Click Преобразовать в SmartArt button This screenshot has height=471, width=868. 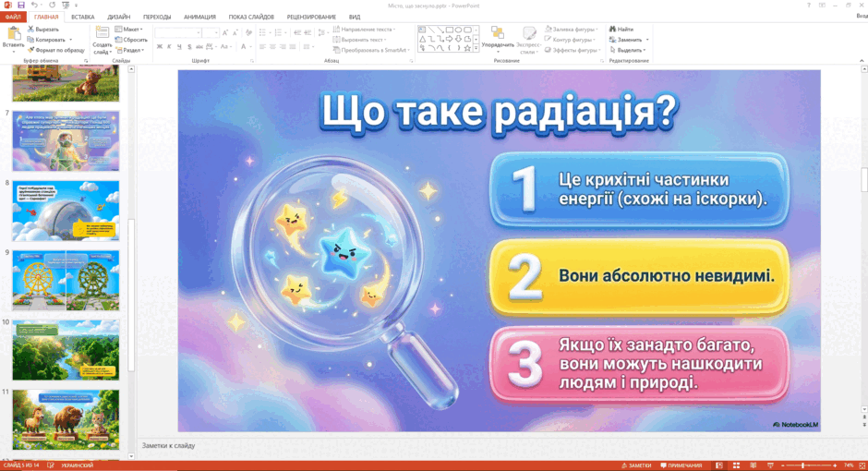click(371, 51)
